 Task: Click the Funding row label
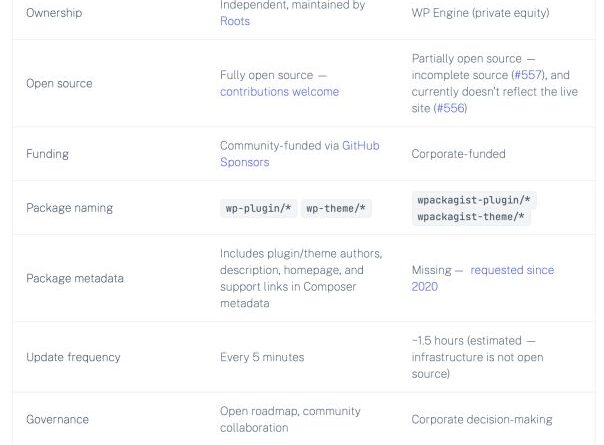point(48,154)
